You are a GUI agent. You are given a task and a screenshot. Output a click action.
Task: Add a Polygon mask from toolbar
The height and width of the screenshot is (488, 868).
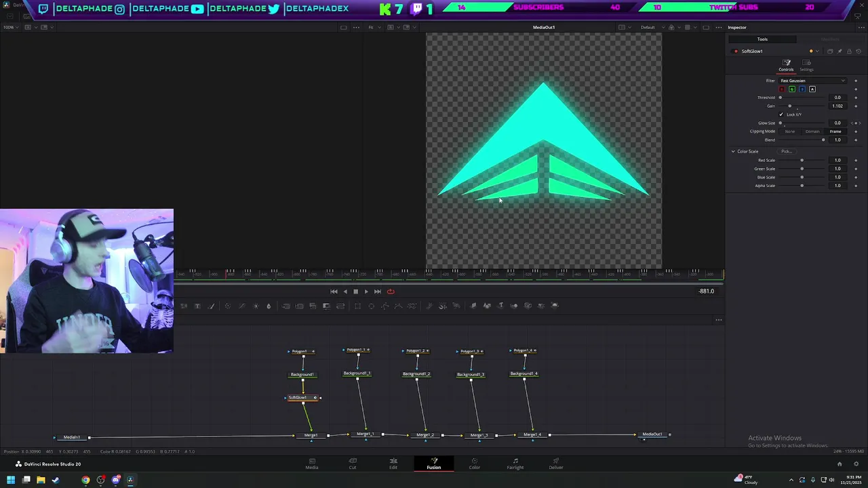tap(385, 306)
